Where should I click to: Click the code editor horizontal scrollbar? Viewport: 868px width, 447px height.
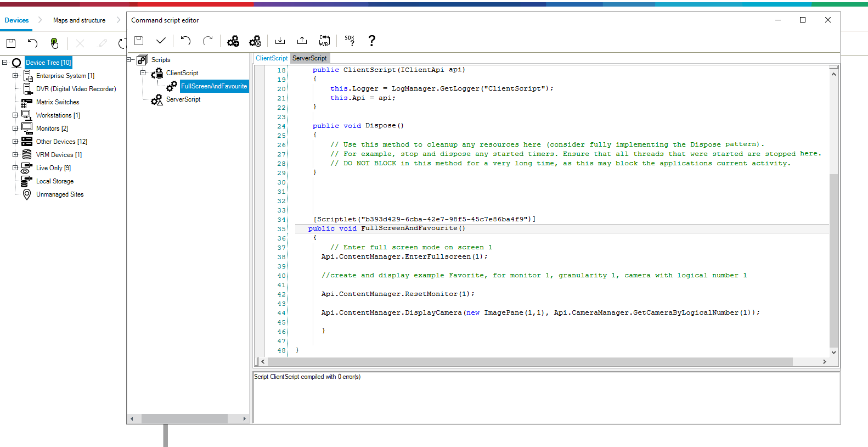(529, 361)
